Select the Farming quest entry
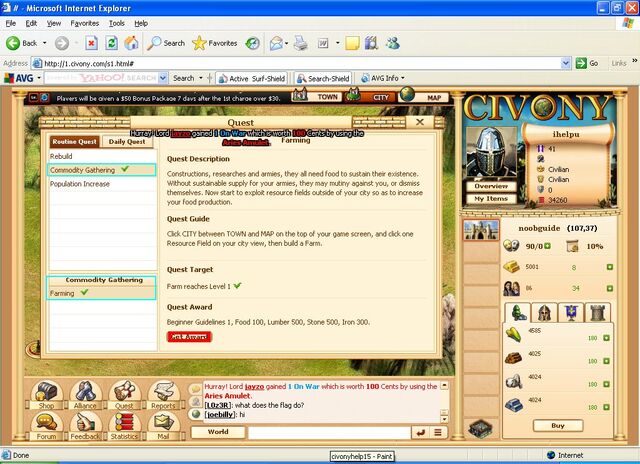 click(101, 293)
